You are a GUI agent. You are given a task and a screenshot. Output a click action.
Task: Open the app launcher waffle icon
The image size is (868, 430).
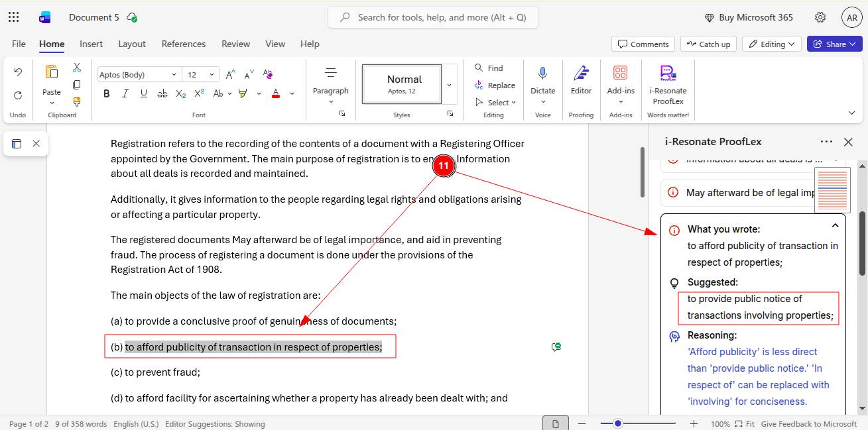pyautogui.click(x=14, y=17)
